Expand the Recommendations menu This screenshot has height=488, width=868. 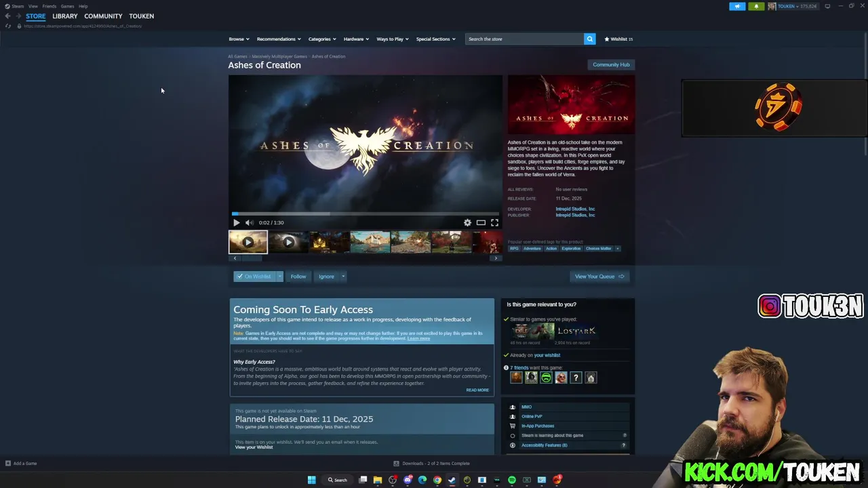[x=279, y=39]
